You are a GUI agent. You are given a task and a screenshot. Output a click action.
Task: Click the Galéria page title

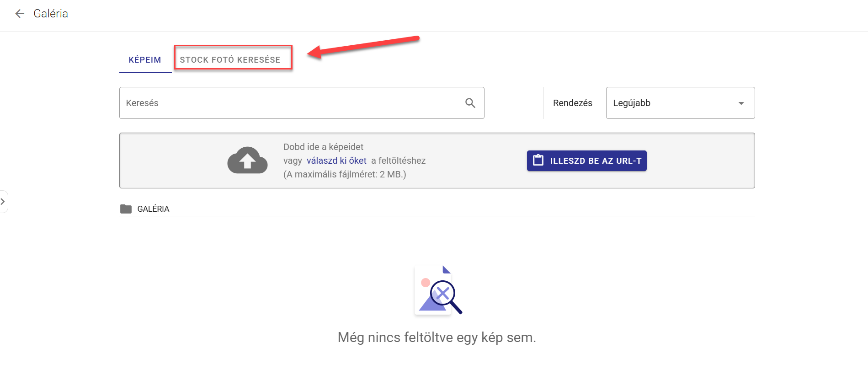(x=51, y=14)
